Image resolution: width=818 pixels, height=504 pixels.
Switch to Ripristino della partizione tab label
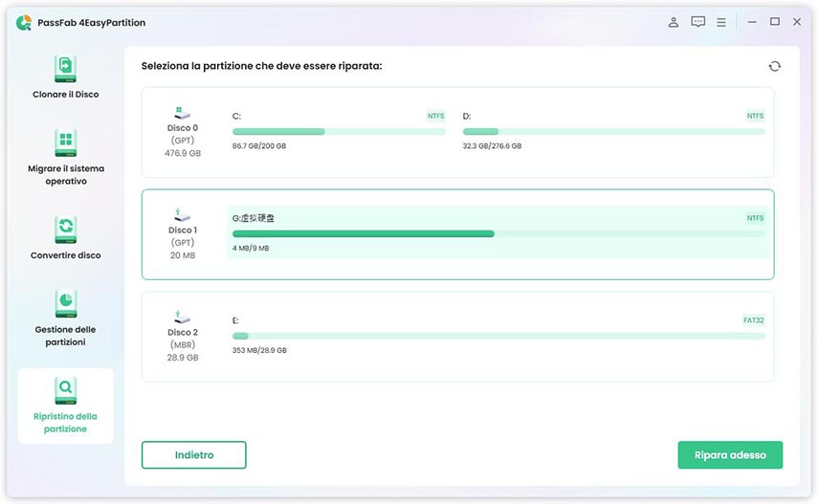pos(65,423)
